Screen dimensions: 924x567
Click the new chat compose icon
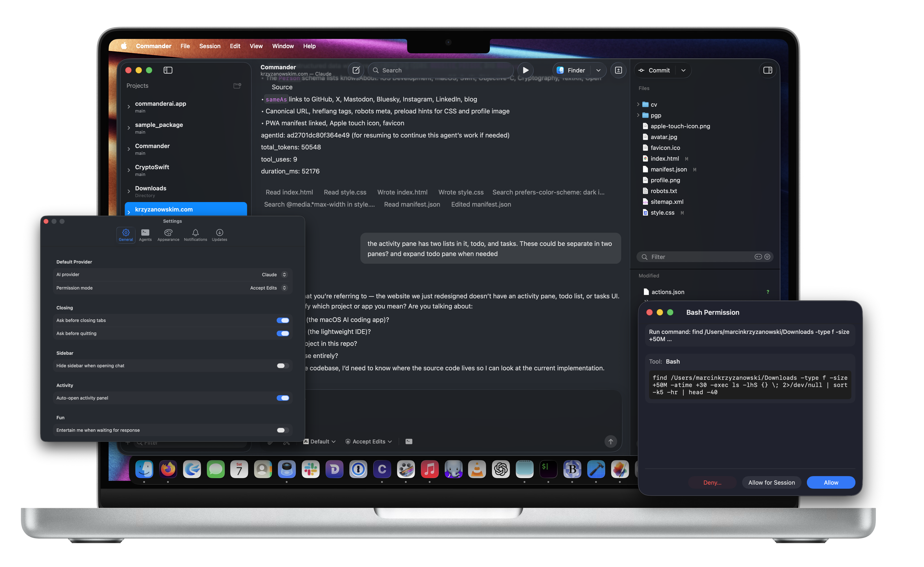click(x=356, y=70)
